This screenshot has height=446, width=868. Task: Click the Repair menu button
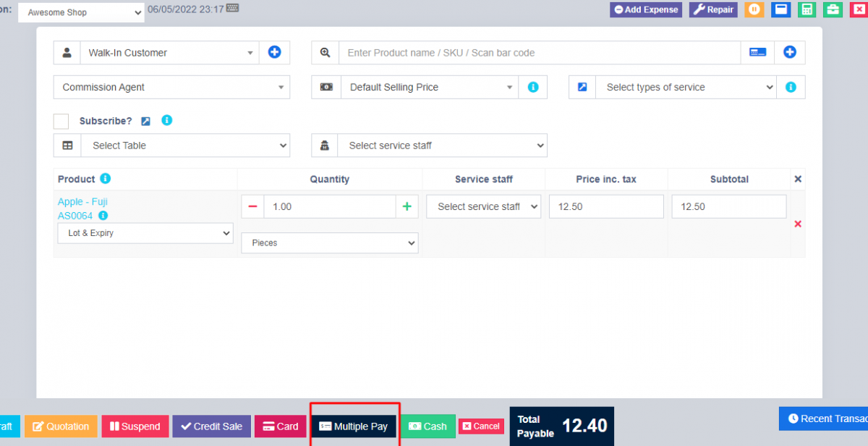(x=712, y=9)
